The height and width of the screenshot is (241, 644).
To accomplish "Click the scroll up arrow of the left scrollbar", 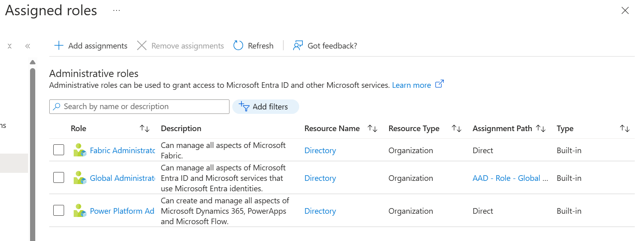I will [33, 62].
